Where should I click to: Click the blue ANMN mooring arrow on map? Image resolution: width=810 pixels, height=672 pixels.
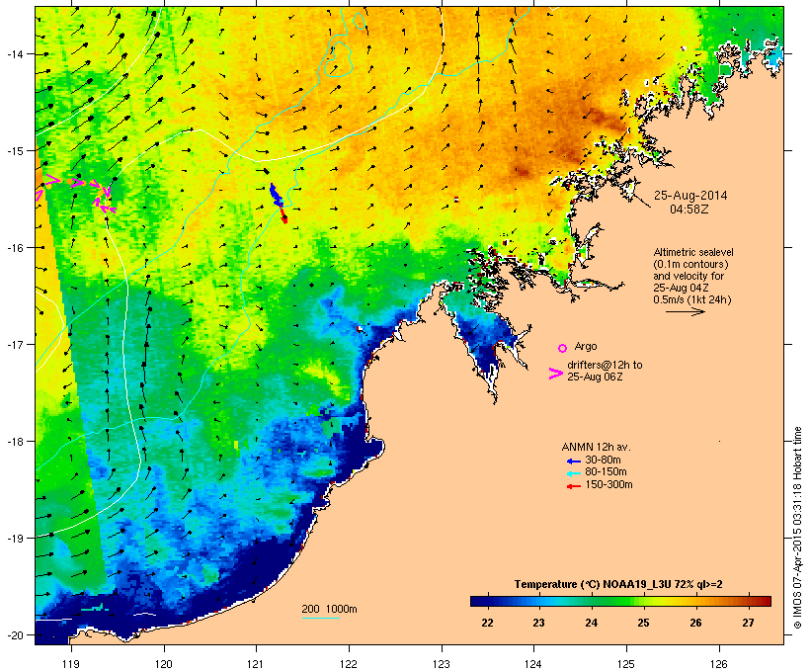click(276, 194)
